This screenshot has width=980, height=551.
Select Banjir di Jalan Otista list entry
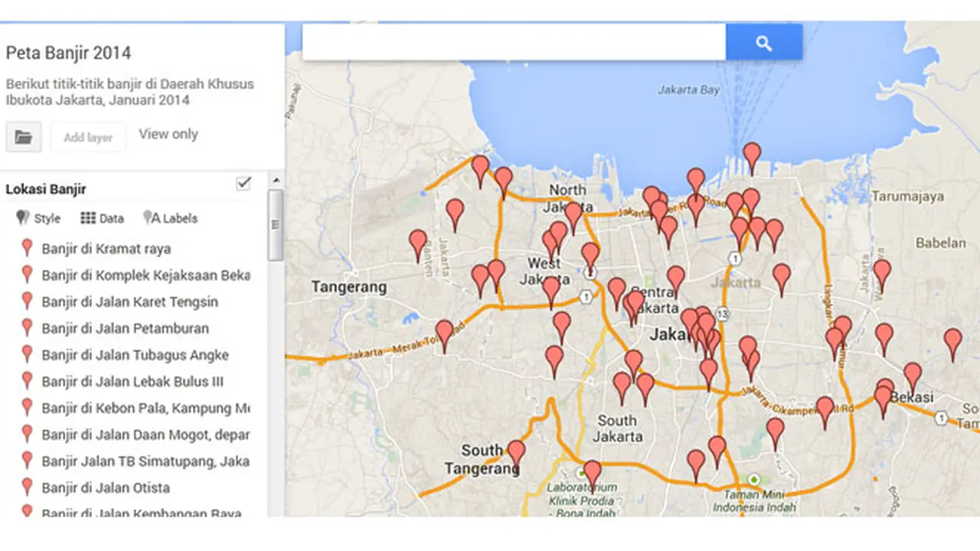(x=106, y=487)
